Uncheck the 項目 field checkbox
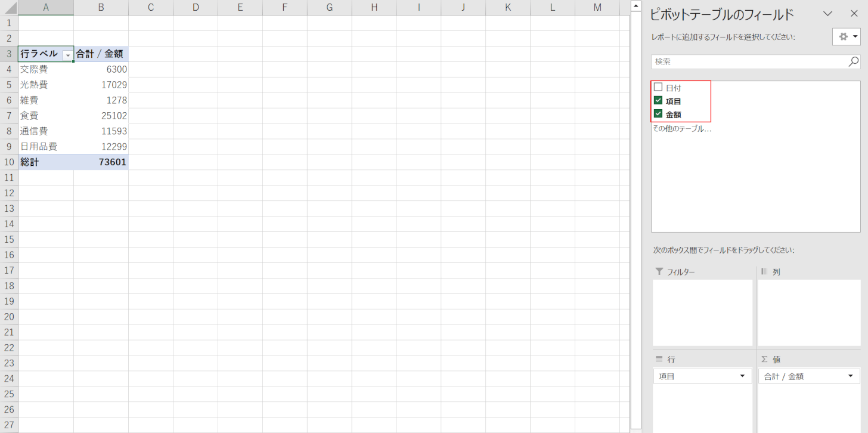Screen dimensions: 868x433 (658, 101)
